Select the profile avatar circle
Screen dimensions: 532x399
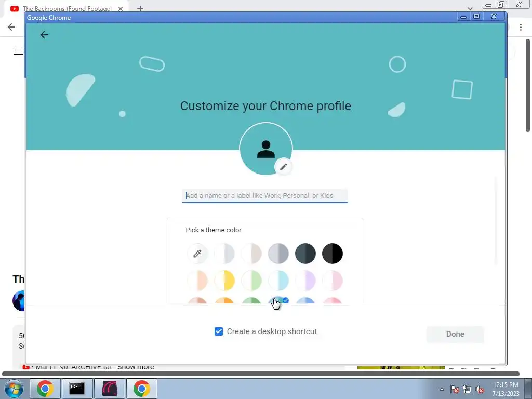(266, 149)
